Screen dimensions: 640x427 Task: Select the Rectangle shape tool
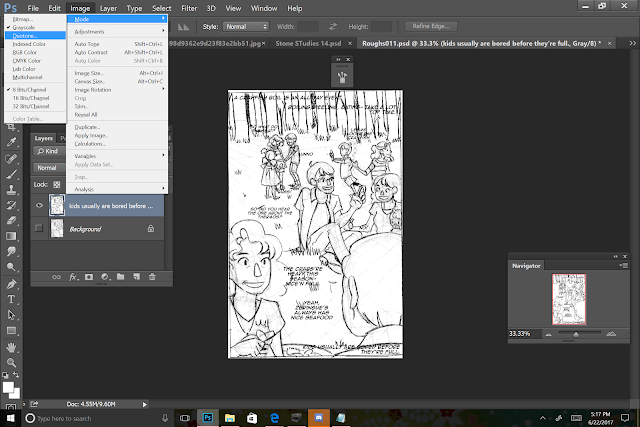pos(11,330)
